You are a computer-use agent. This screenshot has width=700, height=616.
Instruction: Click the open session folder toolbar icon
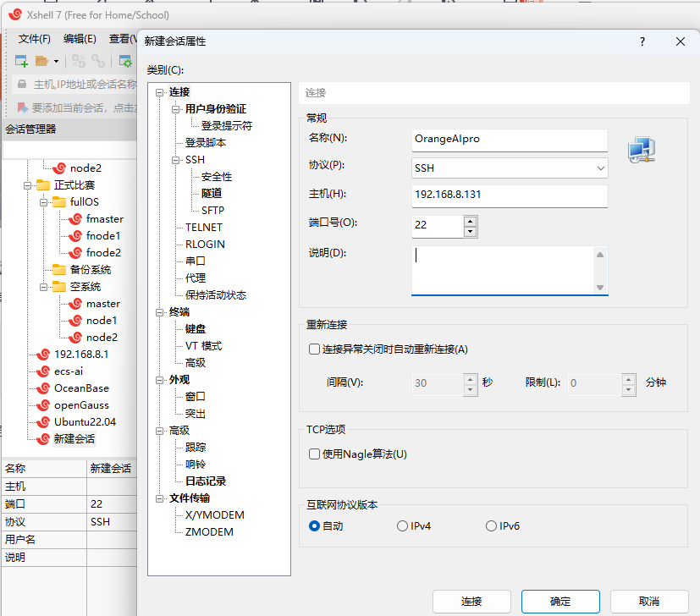pyautogui.click(x=41, y=60)
